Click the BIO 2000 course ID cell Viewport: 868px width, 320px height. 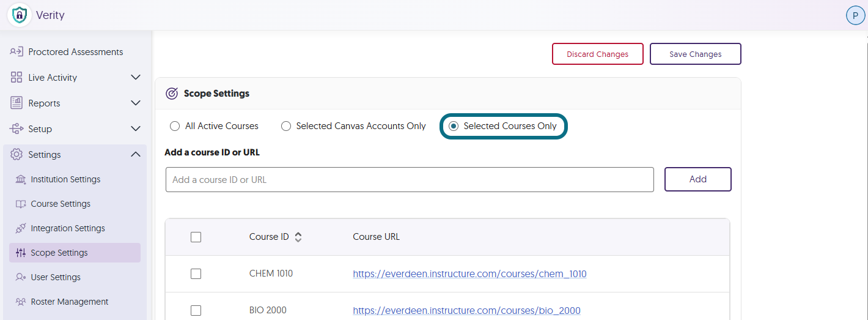pos(268,310)
